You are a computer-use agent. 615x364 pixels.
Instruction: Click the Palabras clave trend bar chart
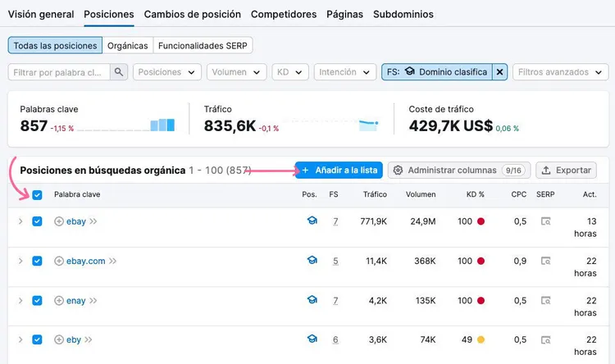pos(126,125)
